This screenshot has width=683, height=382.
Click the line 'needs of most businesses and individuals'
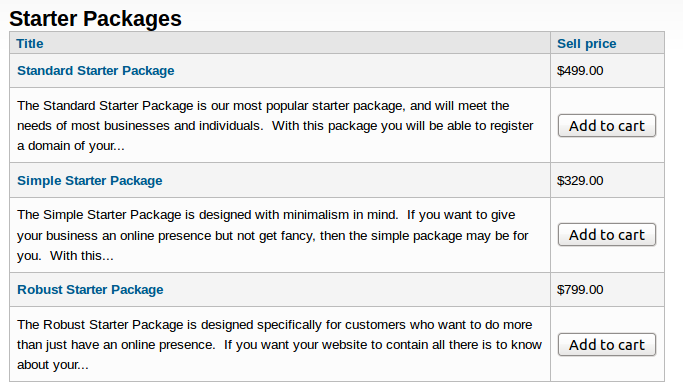pos(140,126)
